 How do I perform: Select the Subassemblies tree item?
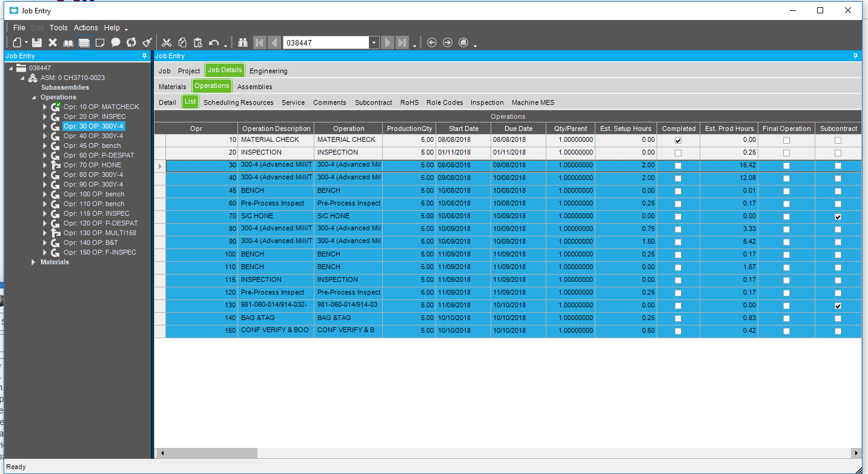tap(65, 87)
